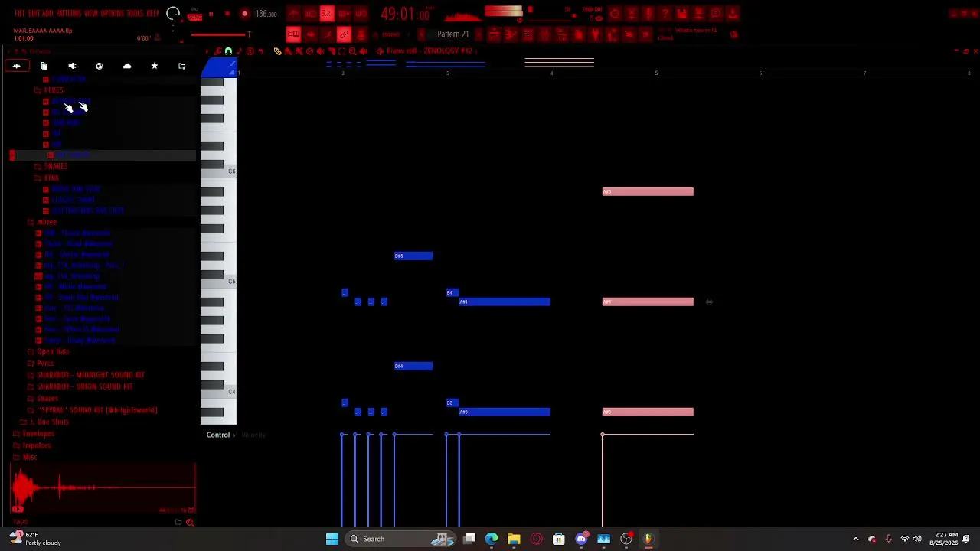Click the C4 piano key
This screenshot has width=980, height=551.
tap(219, 392)
